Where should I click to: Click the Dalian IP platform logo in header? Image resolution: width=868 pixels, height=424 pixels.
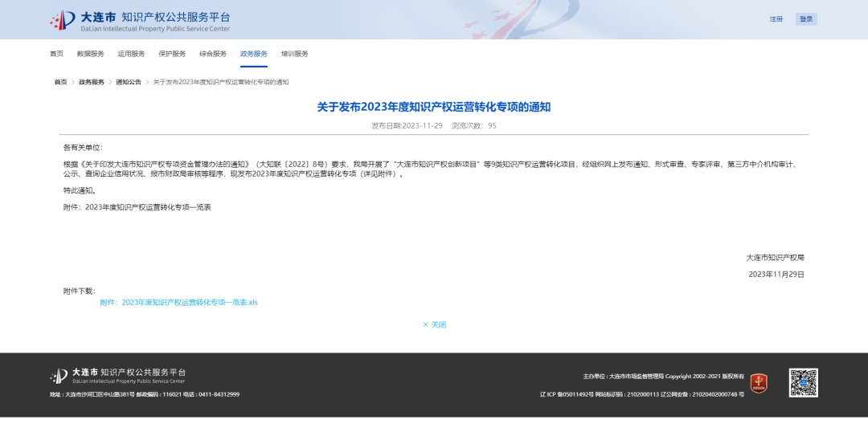(x=139, y=21)
